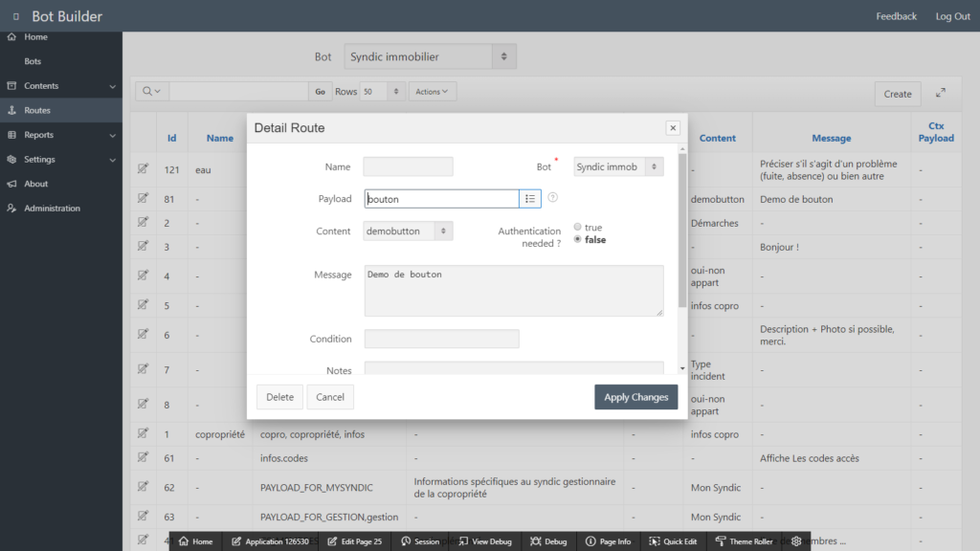Image resolution: width=980 pixels, height=551 pixels.
Task: Open Page Info in developer toolbar
Action: click(x=608, y=541)
